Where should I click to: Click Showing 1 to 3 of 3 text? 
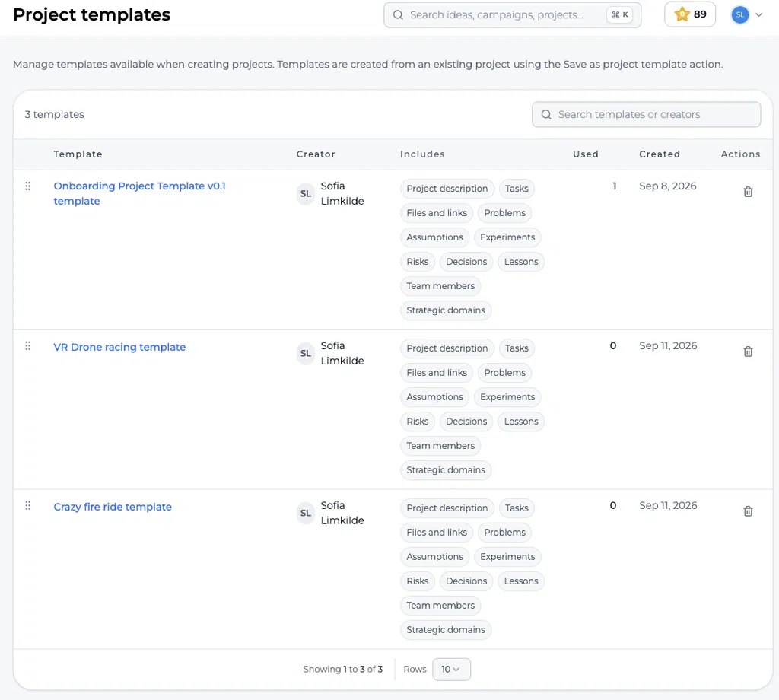pos(343,670)
